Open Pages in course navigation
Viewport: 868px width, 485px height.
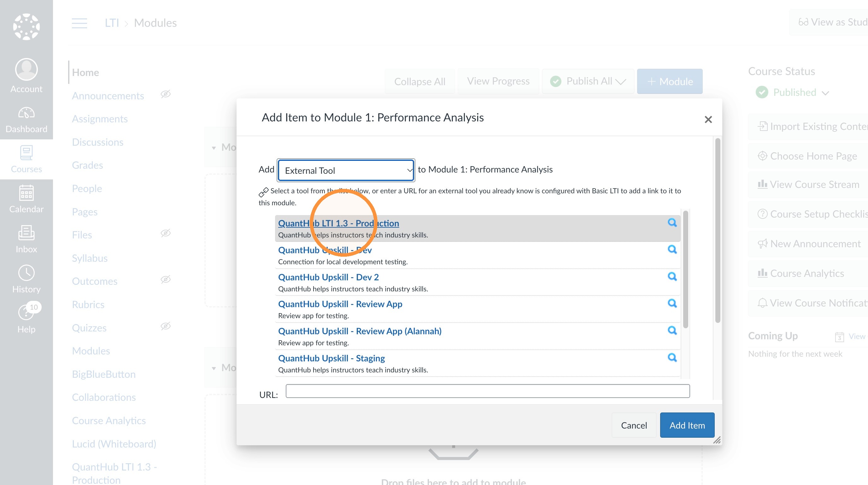coord(85,212)
